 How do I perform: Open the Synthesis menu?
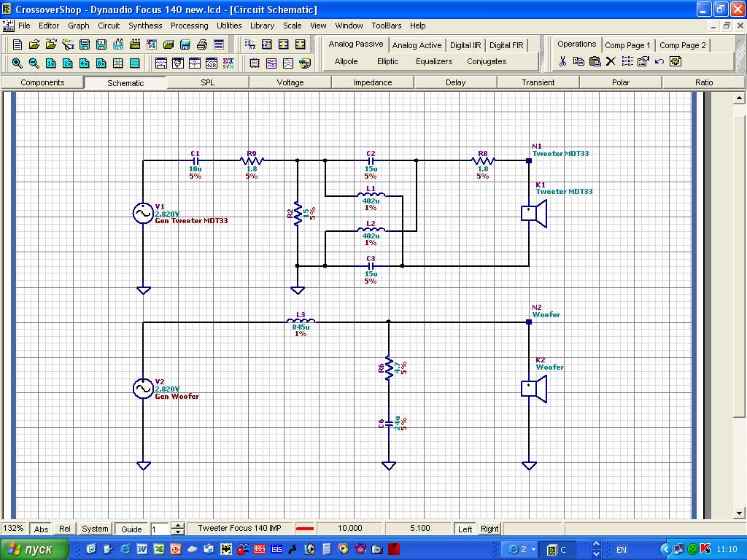click(145, 26)
